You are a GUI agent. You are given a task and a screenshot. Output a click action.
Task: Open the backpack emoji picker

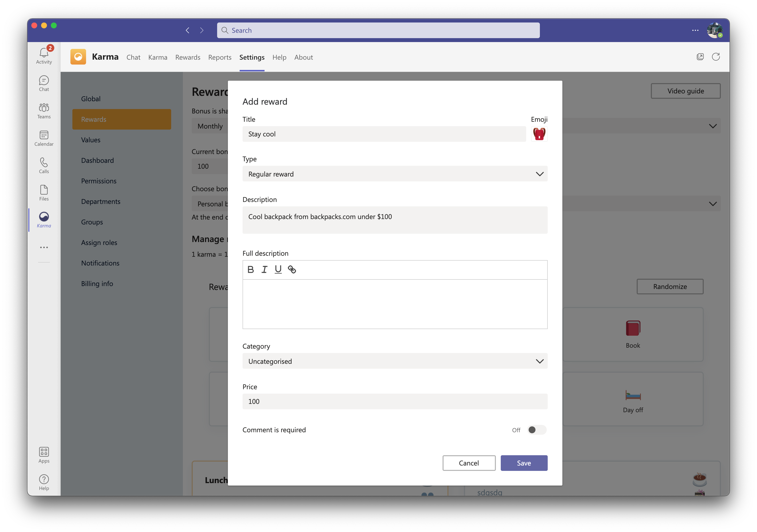(x=539, y=134)
